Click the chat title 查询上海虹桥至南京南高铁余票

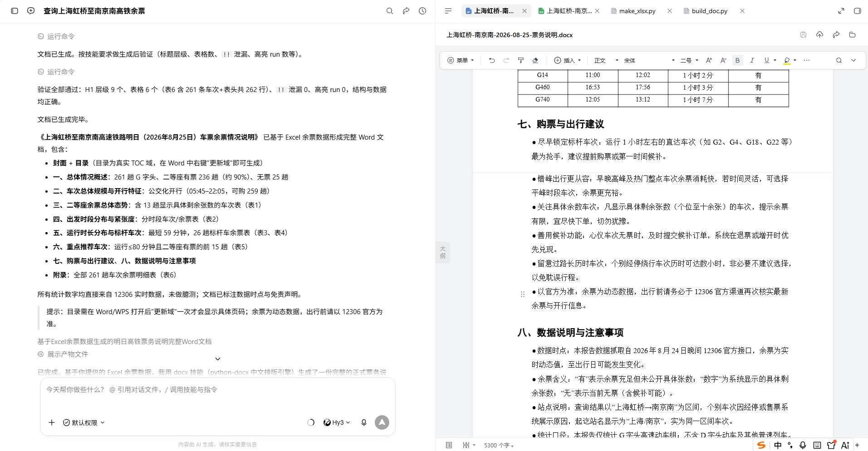pyautogui.click(x=94, y=11)
